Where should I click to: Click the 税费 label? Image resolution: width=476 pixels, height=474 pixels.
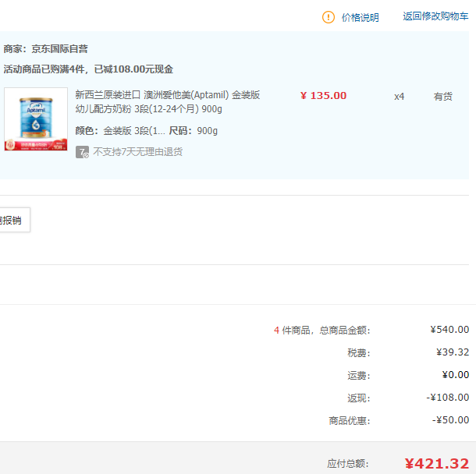[359, 352]
